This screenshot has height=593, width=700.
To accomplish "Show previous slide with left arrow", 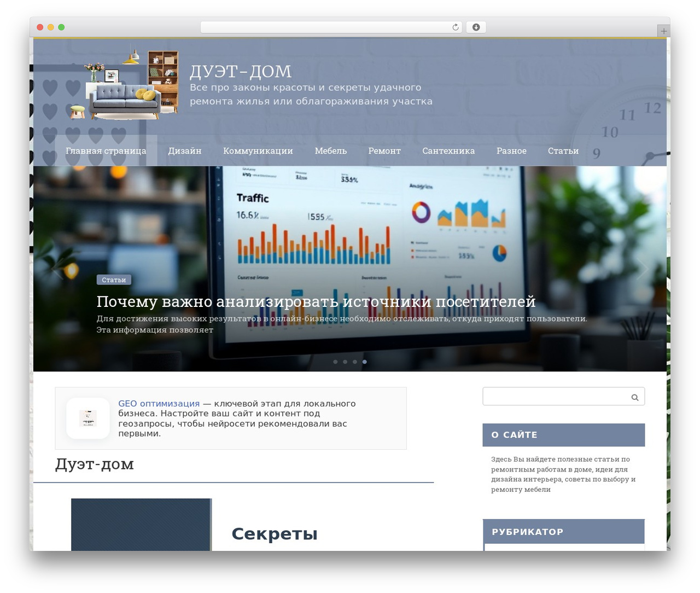I will click(x=57, y=269).
